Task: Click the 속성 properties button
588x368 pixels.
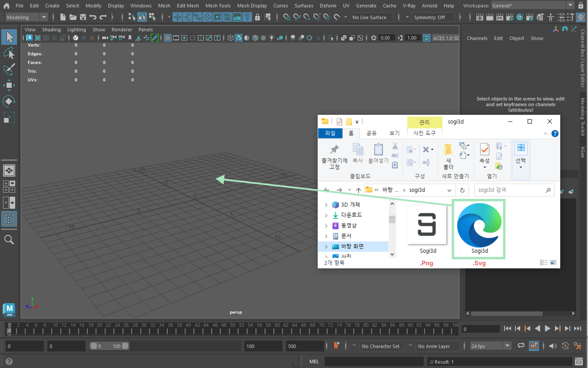Action: [x=485, y=156]
